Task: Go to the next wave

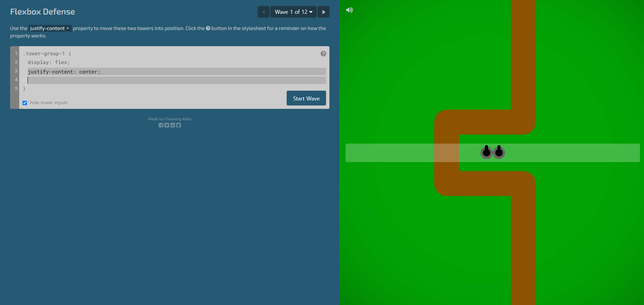Action: 323,12
